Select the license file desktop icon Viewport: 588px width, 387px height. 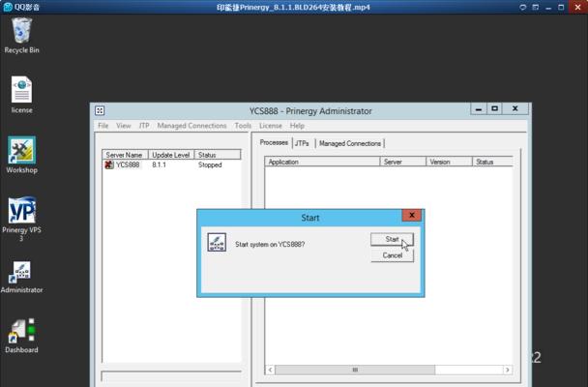[x=21, y=95]
